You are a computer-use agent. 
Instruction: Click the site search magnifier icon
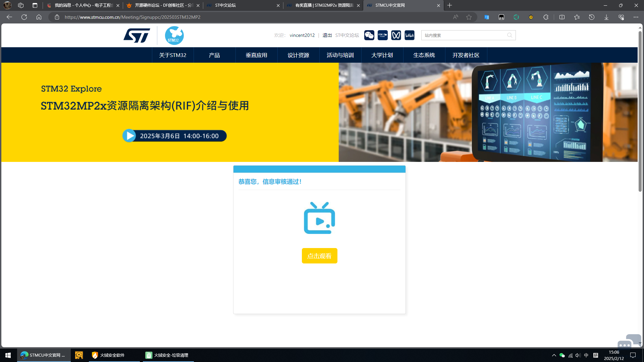click(510, 35)
